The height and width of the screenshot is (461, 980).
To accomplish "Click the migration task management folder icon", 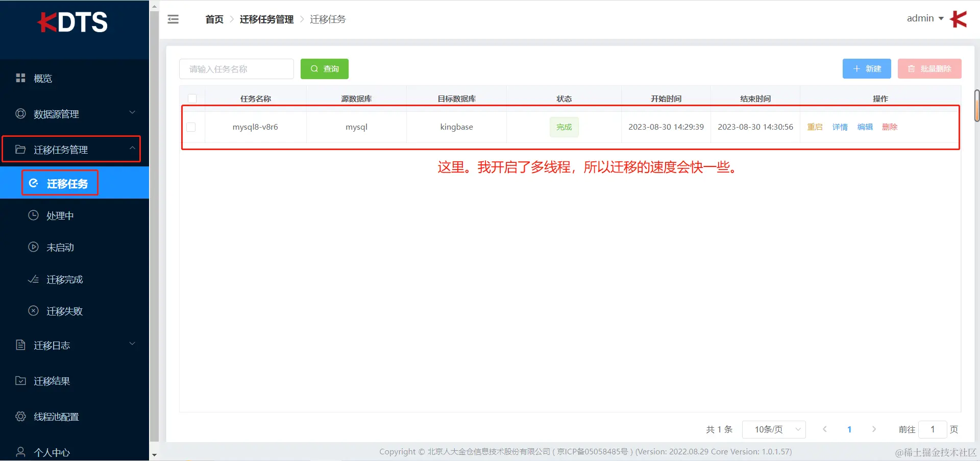I will pyautogui.click(x=20, y=149).
